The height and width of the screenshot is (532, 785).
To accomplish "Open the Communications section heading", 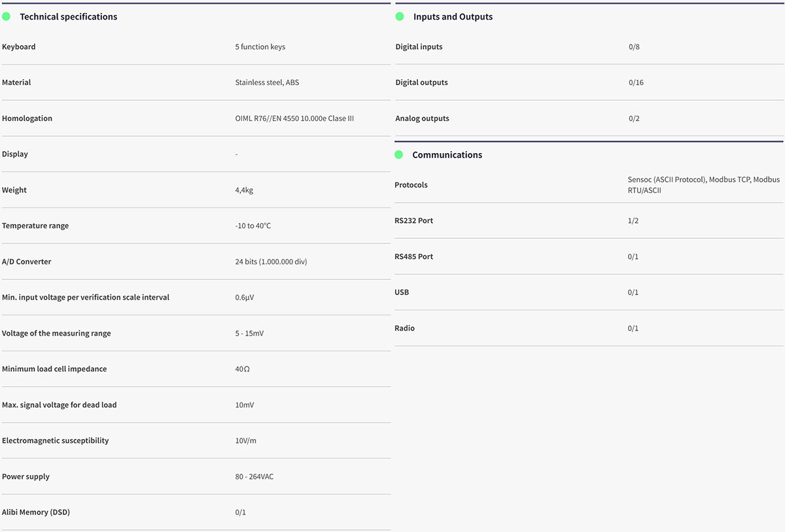I will click(x=447, y=154).
